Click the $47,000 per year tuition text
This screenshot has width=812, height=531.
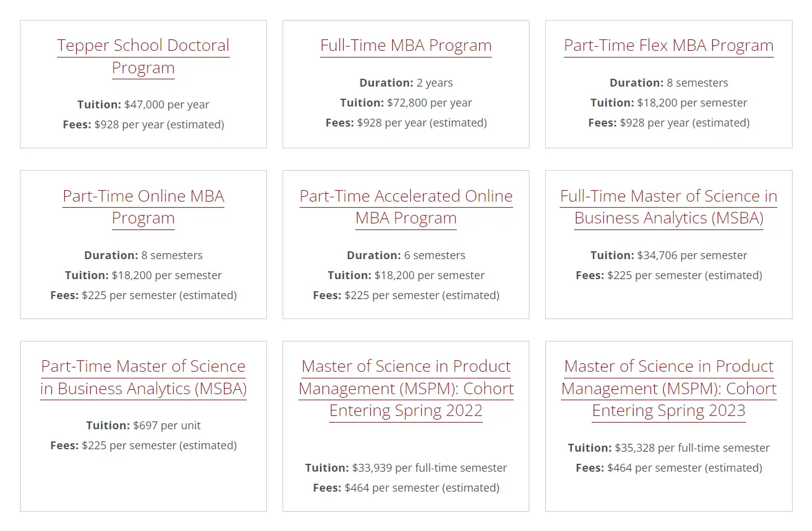[x=166, y=104]
